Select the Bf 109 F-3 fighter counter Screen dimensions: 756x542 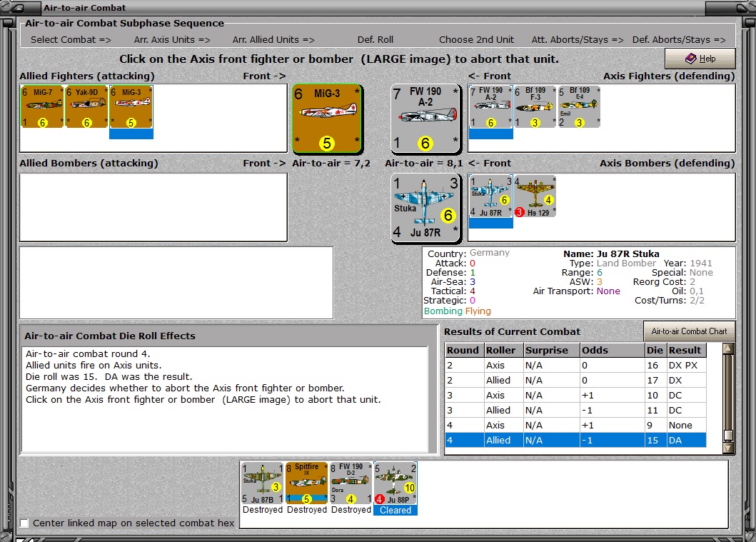535,106
